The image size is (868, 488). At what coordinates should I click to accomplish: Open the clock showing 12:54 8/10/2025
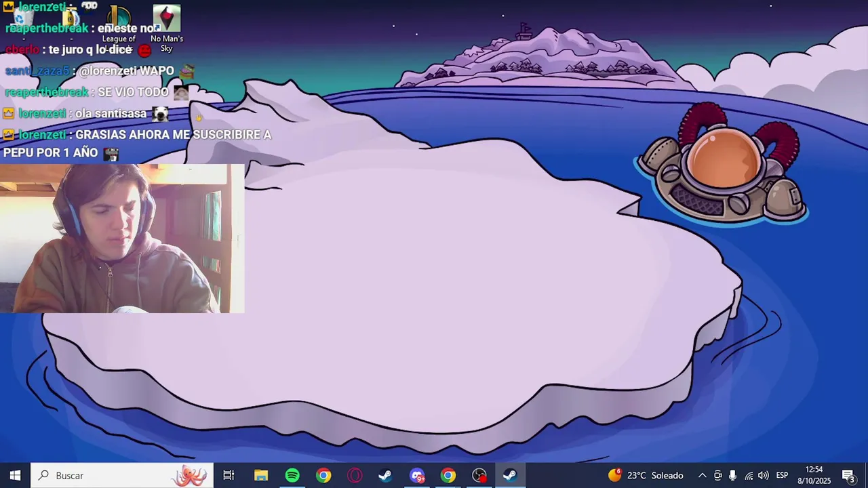(x=814, y=475)
